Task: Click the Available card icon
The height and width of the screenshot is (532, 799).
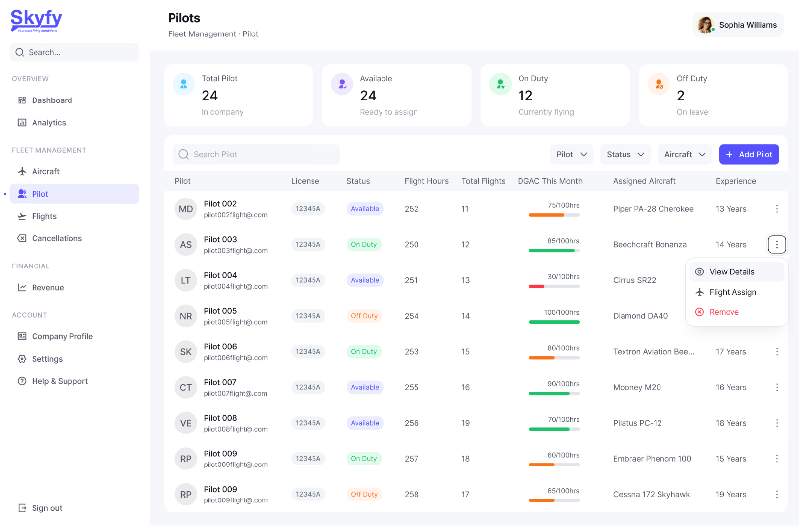Action: tap(342, 85)
